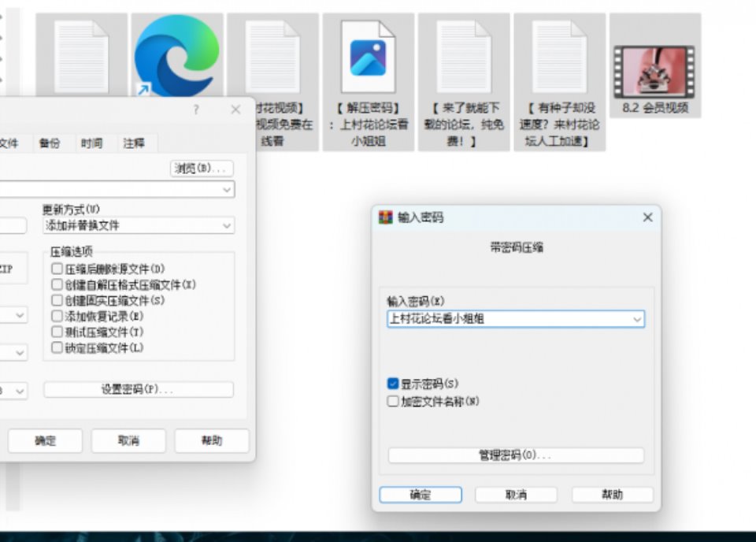Click 帮助 in the 输入密码 dialog

click(613, 495)
